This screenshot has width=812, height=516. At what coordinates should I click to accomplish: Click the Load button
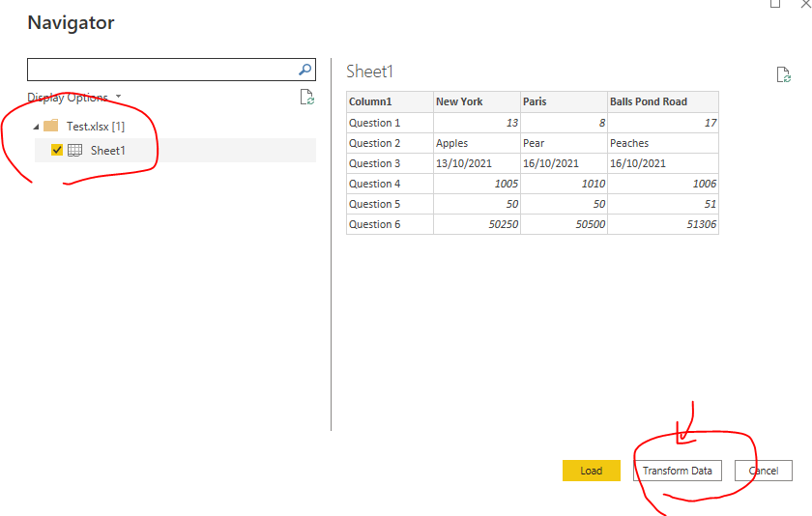(592, 471)
